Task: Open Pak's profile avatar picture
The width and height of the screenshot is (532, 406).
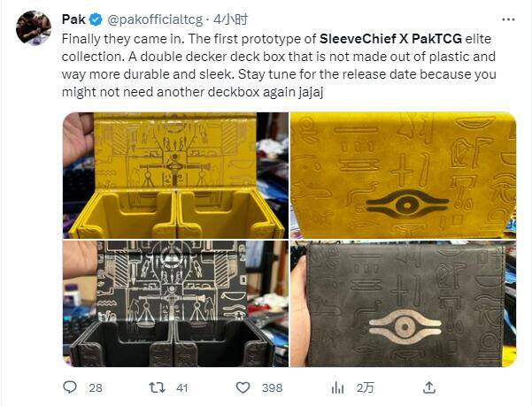Action: pos(34,28)
